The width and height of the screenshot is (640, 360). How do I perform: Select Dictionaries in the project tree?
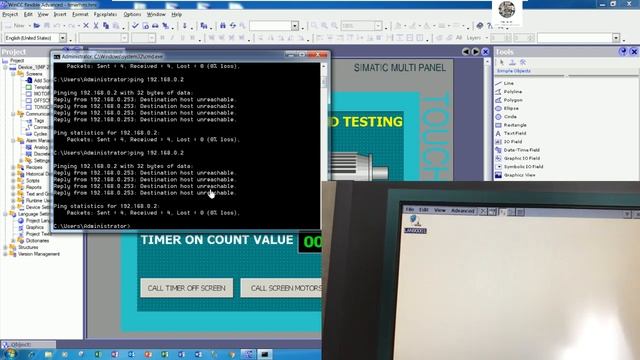pyautogui.click(x=37, y=241)
